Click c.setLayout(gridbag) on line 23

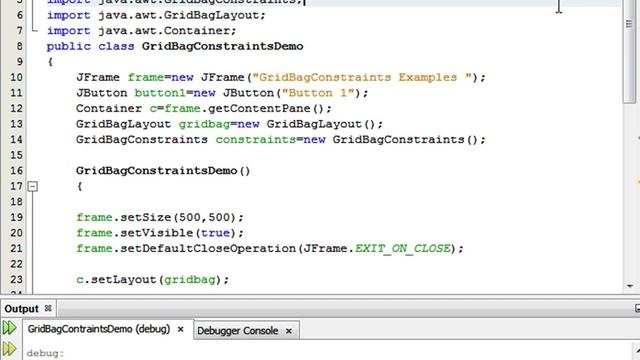coord(149,280)
